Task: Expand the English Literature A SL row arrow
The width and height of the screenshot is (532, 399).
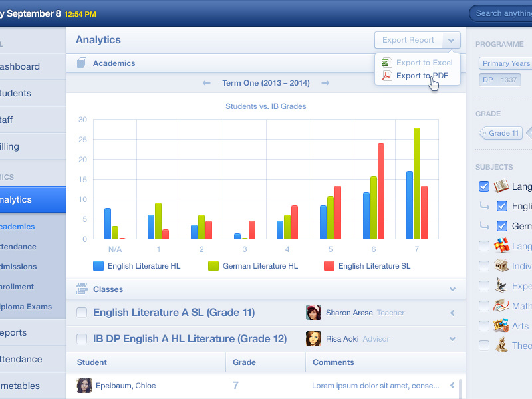Action: pos(452,313)
